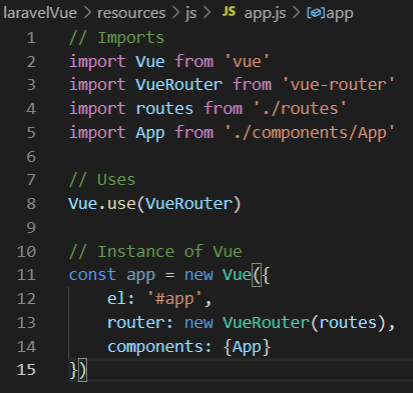The width and height of the screenshot is (413, 393).
Task: Click 'components:' property on line 14
Action: click(160, 347)
